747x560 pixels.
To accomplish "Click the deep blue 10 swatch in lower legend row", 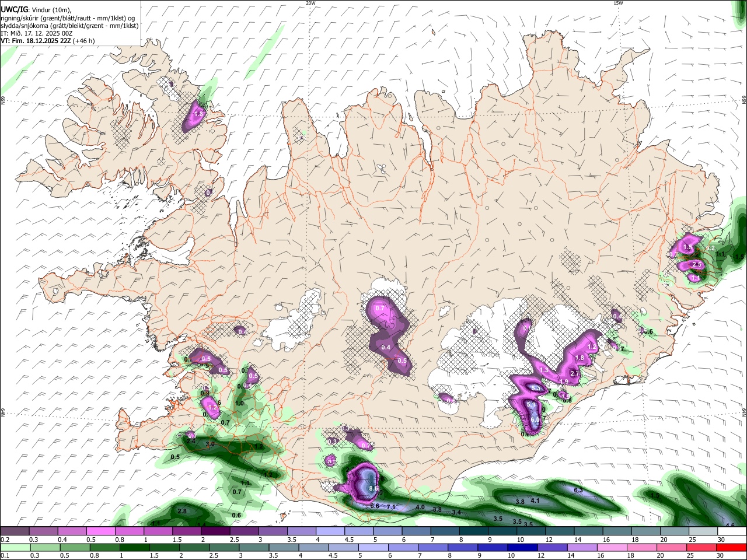I will [522, 547].
